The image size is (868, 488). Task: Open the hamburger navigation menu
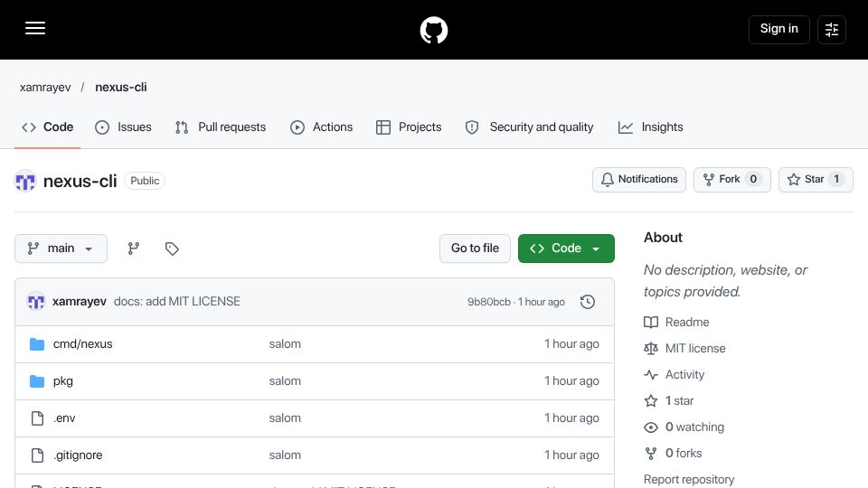coord(35,28)
